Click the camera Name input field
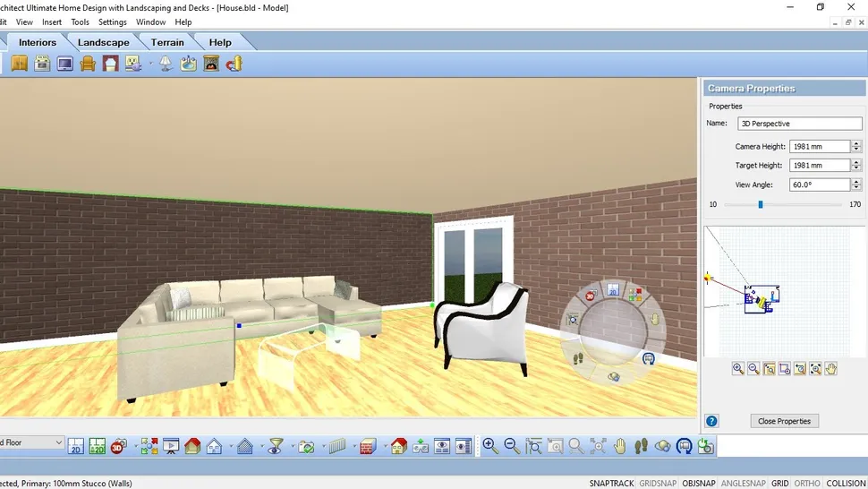The height and width of the screenshot is (489, 868). 799,124
